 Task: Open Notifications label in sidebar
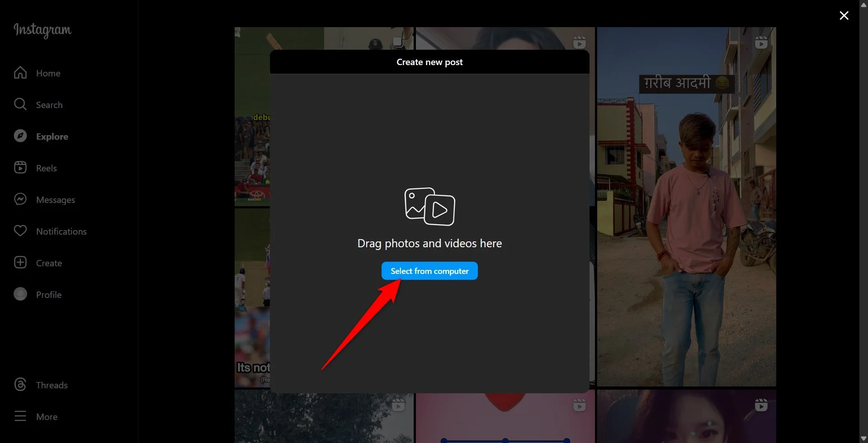click(61, 231)
